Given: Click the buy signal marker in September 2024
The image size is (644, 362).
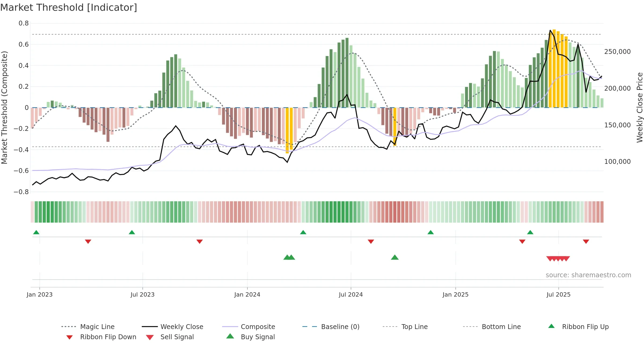Looking at the screenshot, I should 395,257.
